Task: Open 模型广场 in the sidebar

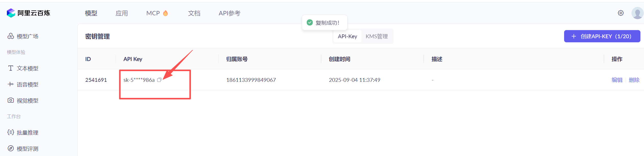Action: [x=27, y=36]
